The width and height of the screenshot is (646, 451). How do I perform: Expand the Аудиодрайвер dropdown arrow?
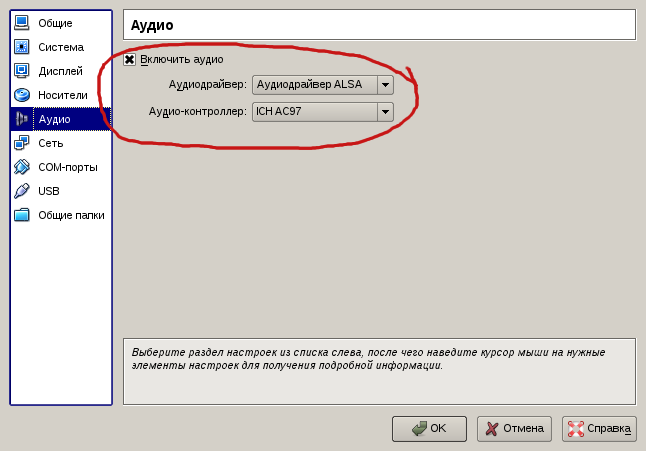click(x=385, y=85)
